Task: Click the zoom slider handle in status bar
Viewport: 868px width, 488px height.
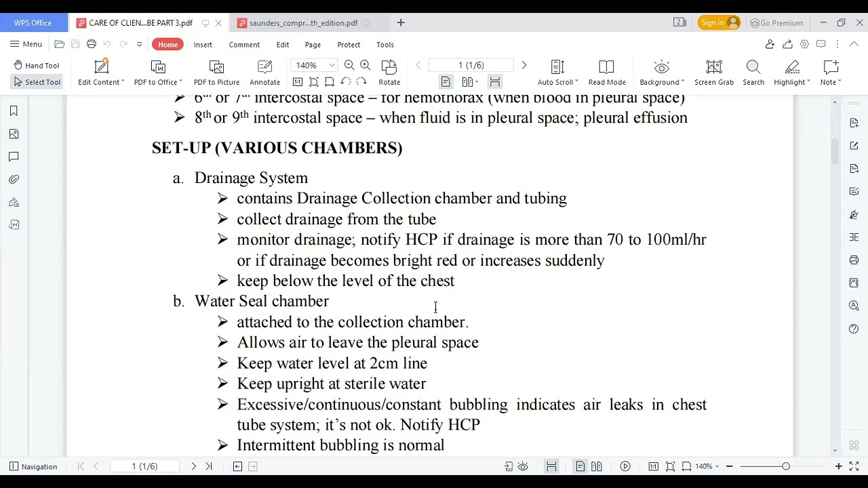Action: 786,466
